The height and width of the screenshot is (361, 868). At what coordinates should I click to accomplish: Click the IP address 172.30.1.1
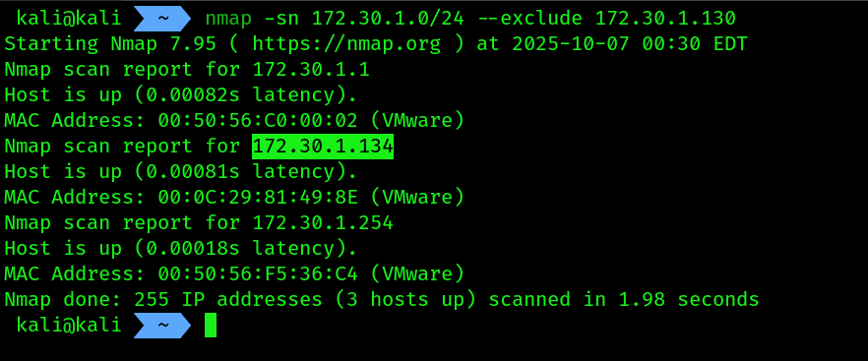click(x=311, y=70)
